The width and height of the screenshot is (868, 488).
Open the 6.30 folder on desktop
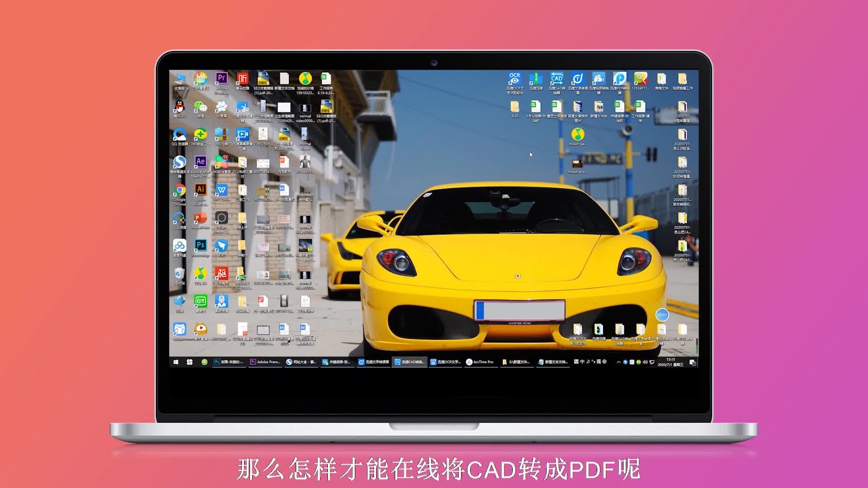pyautogui.click(x=515, y=108)
